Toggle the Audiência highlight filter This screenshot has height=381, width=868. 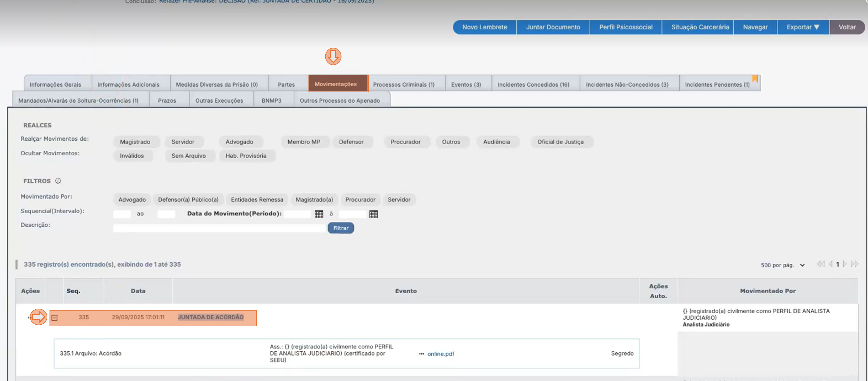498,141
